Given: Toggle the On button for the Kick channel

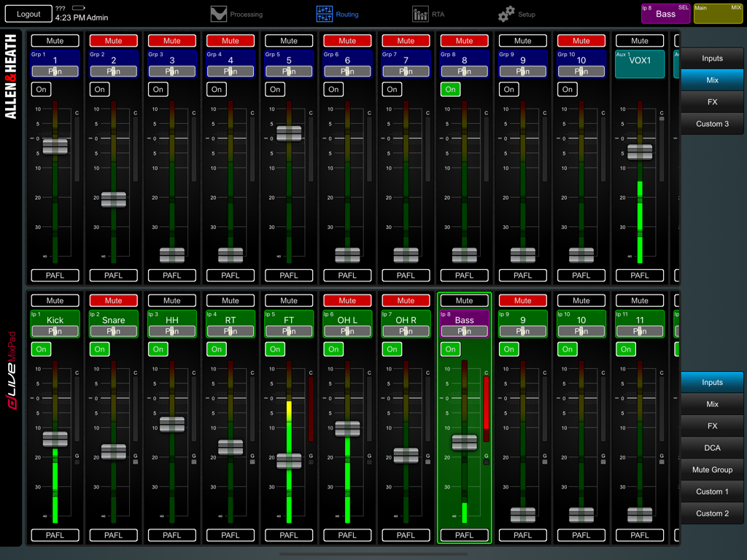Looking at the screenshot, I should point(41,349).
